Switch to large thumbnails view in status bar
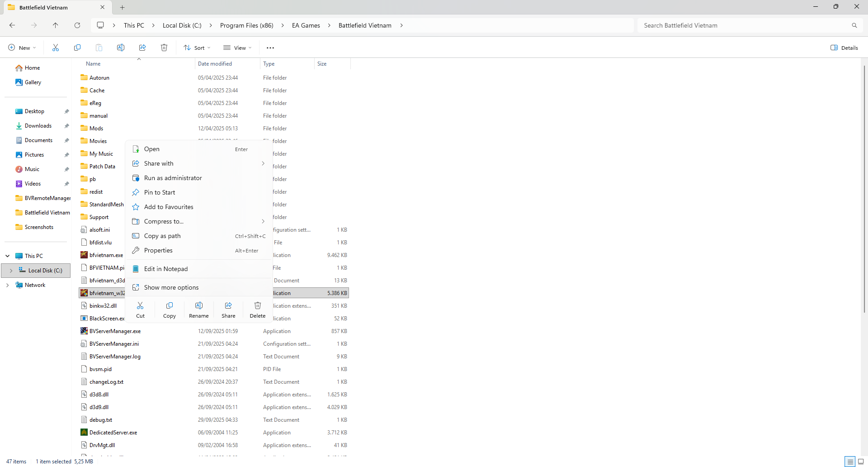This screenshot has width=868, height=467. pos(861,462)
